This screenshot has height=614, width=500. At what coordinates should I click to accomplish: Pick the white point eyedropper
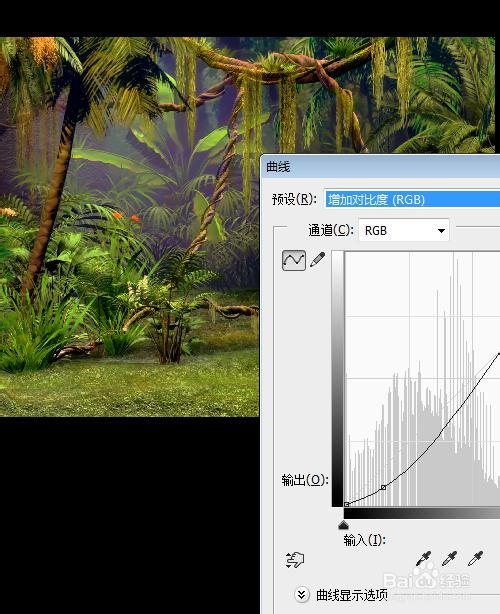pos(475,559)
